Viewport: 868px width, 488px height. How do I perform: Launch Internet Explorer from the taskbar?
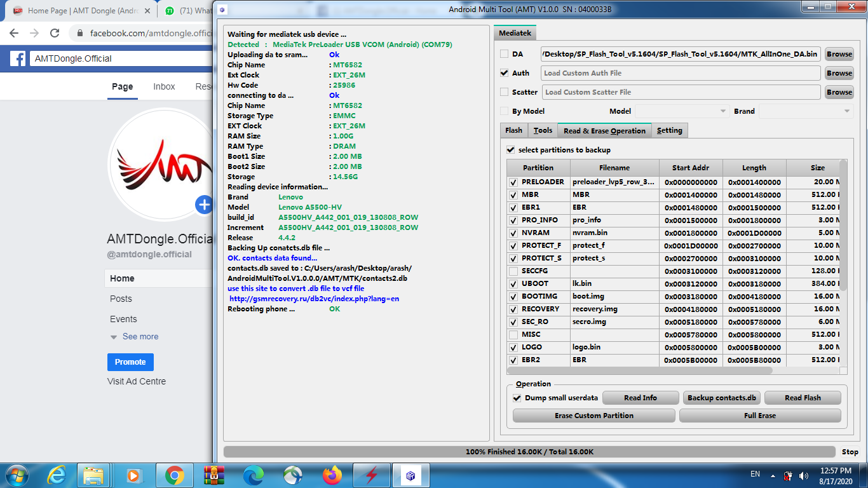coord(58,475)
